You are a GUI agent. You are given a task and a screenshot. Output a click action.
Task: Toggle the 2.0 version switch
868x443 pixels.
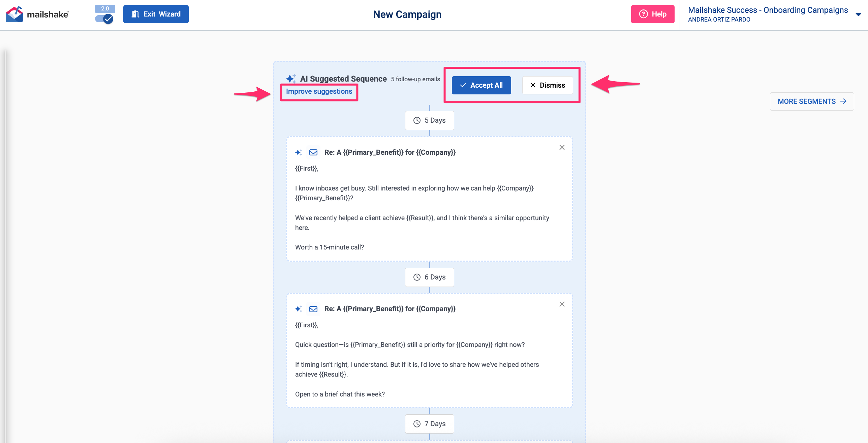104,19
